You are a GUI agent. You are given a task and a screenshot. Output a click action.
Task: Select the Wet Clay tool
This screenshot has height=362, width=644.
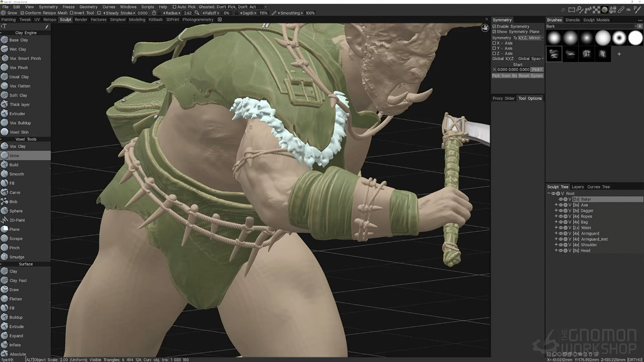coord(18,49)
